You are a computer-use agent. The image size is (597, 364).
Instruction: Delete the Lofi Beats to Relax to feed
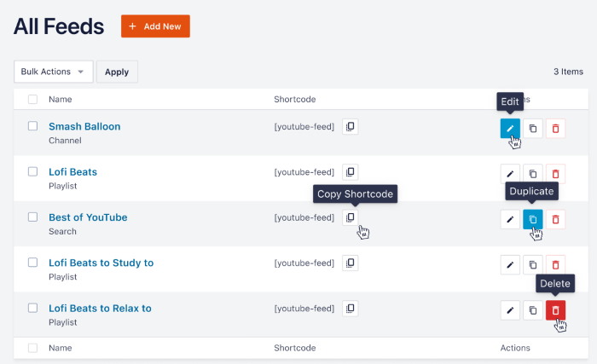click(x=555, y=310)
